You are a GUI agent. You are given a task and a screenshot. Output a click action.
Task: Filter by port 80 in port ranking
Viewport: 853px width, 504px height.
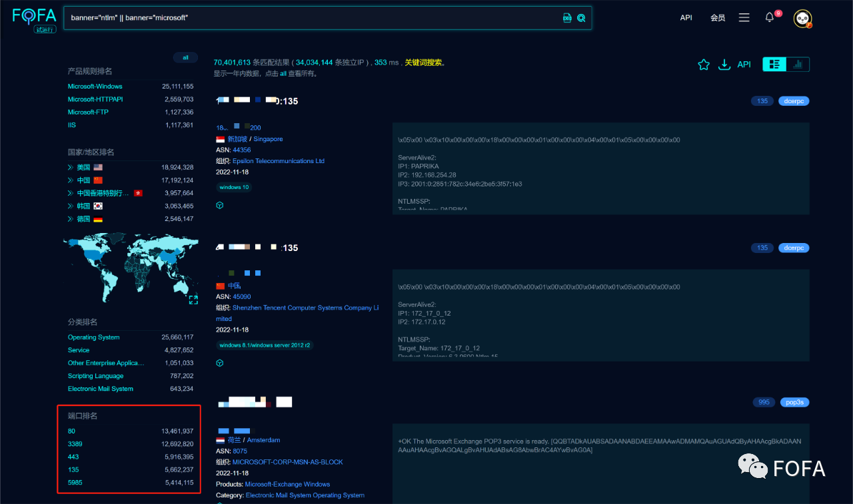71,431
